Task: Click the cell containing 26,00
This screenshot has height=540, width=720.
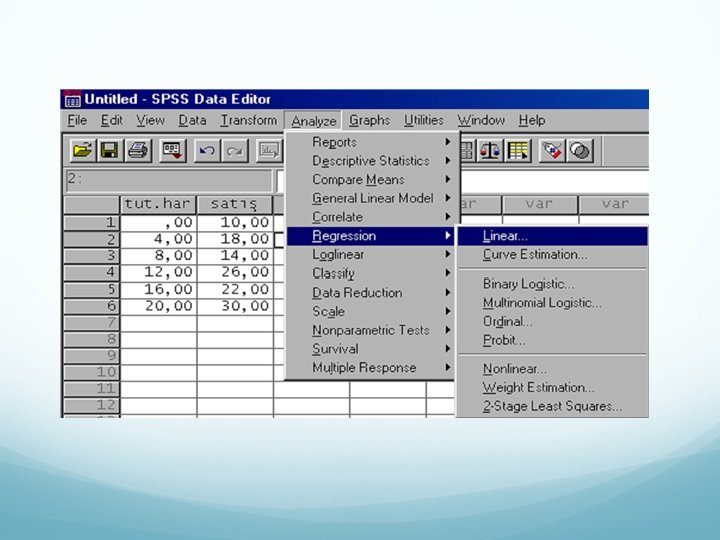Action: 235,272
